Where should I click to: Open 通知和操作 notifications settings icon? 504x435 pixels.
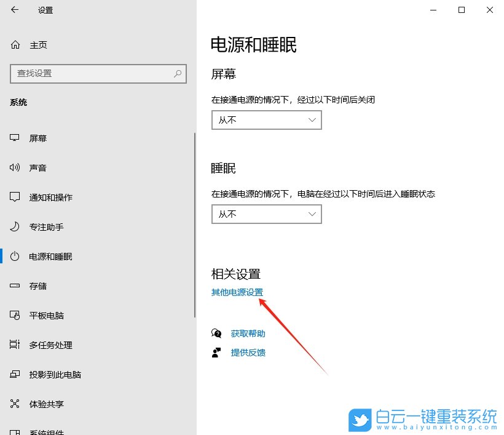point(15,197)
